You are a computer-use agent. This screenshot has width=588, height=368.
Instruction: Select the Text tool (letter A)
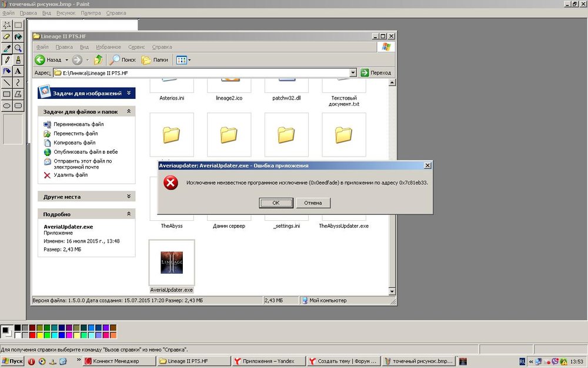[18, 71]
